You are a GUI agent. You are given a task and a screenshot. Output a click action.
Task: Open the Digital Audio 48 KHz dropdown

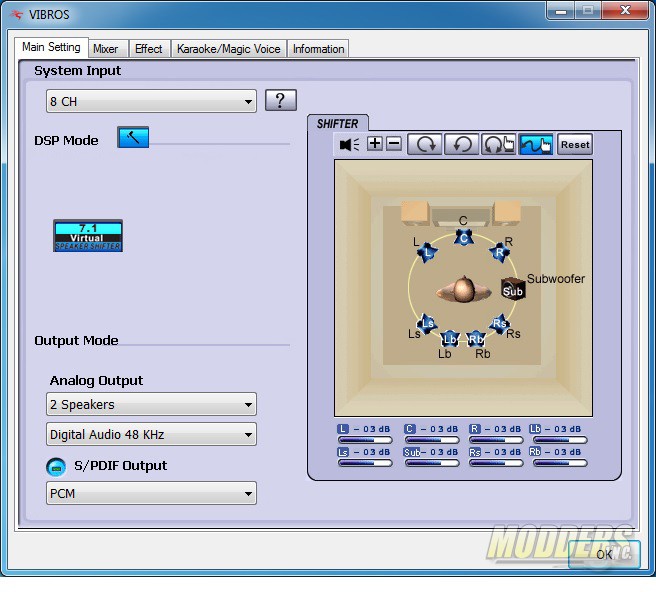pos(151,434)
